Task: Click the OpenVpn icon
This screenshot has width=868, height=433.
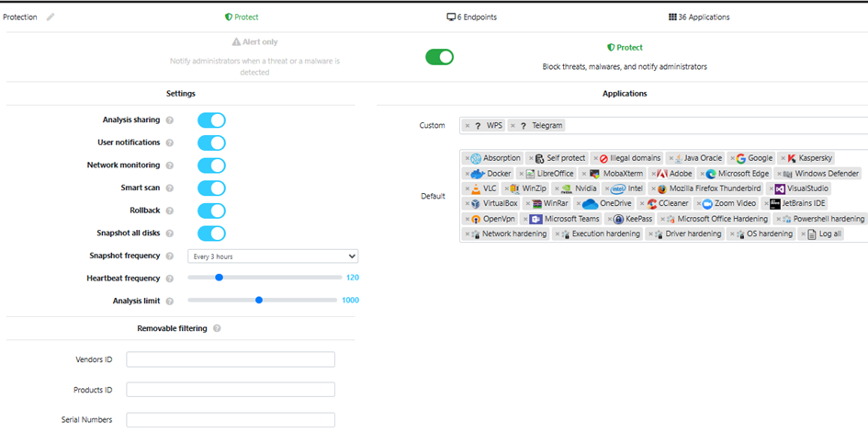Action: click(x=476, y=220)
